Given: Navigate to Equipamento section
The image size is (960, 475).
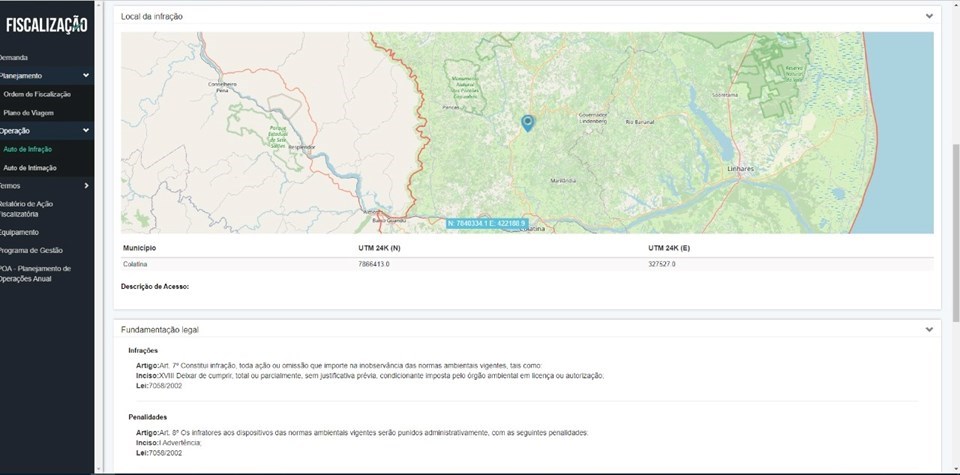Looking at the screenshot, I should [x=20, y=232].
